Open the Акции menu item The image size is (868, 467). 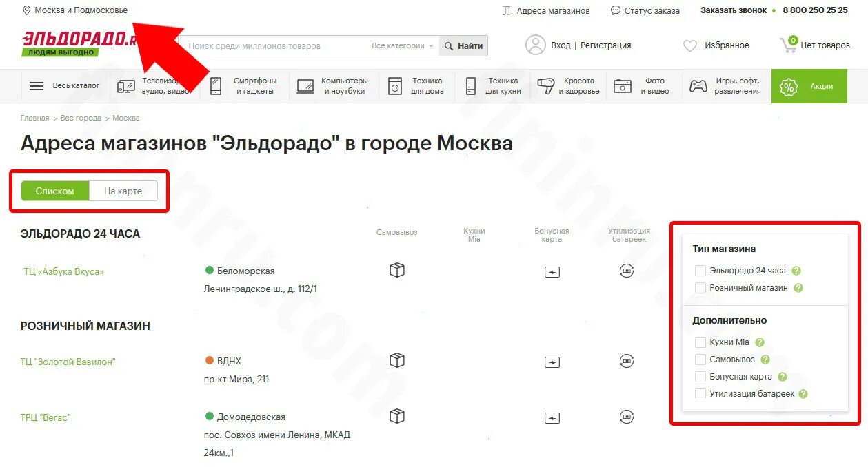(x=809, y=86)
